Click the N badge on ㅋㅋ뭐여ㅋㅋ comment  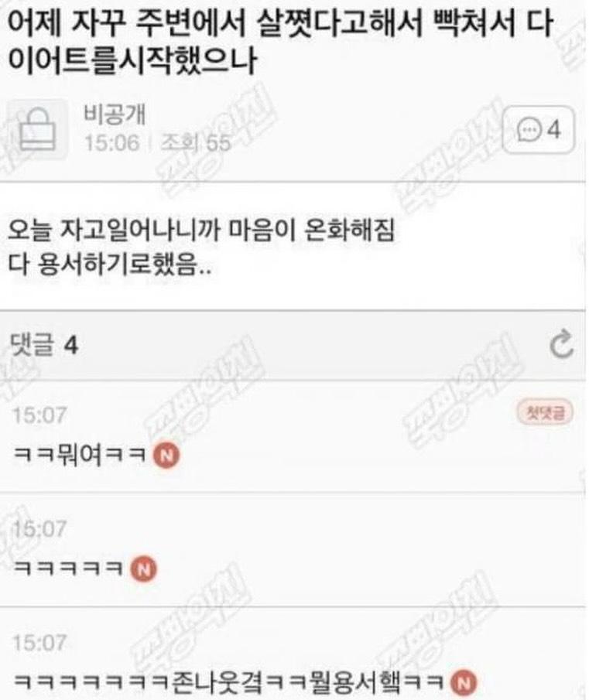(x=166, y=456)
